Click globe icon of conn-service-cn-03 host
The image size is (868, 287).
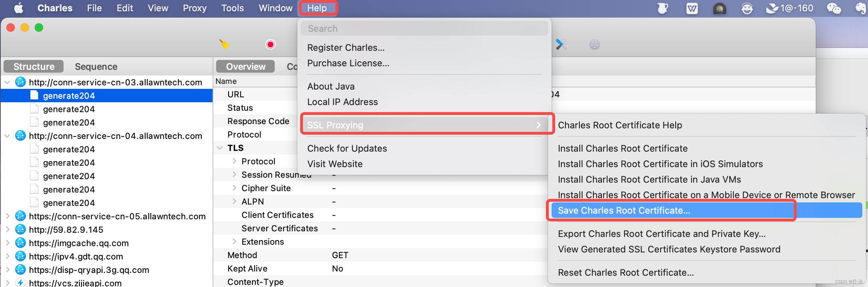(20, 82)
